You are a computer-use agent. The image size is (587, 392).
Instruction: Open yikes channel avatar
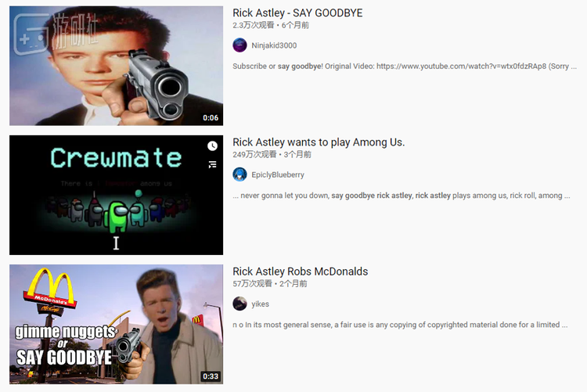[x=239, y=304]
